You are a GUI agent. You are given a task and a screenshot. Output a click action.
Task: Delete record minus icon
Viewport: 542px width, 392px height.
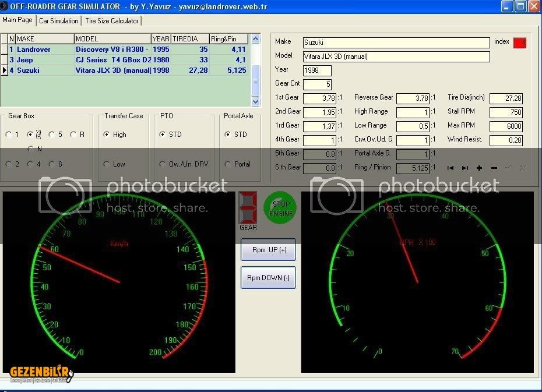pos(494,168)
